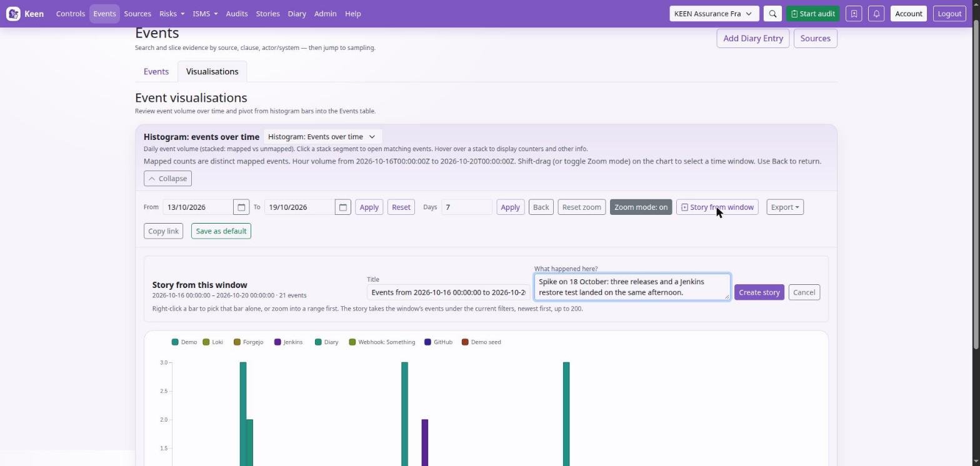Image resolution: width=980 pixels, height=466 pixels.
Task: Open the To date calendar picker
Action: 343,207
